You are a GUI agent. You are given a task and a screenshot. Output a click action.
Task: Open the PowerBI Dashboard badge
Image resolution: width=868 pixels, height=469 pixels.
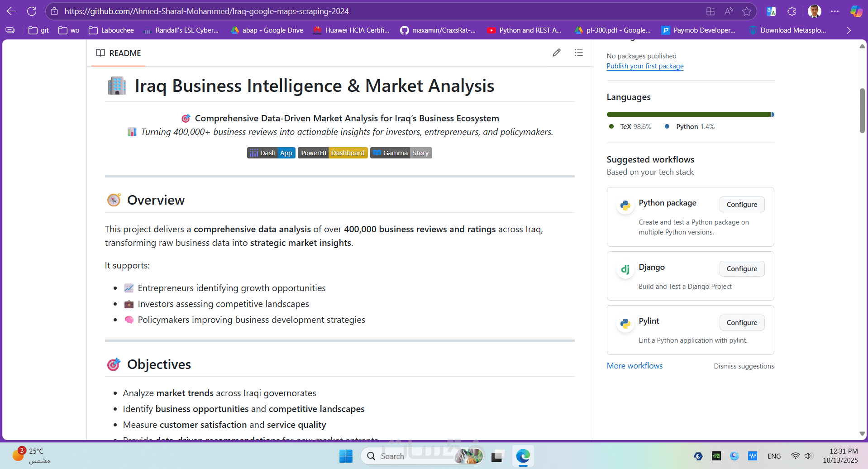[333, 153]
